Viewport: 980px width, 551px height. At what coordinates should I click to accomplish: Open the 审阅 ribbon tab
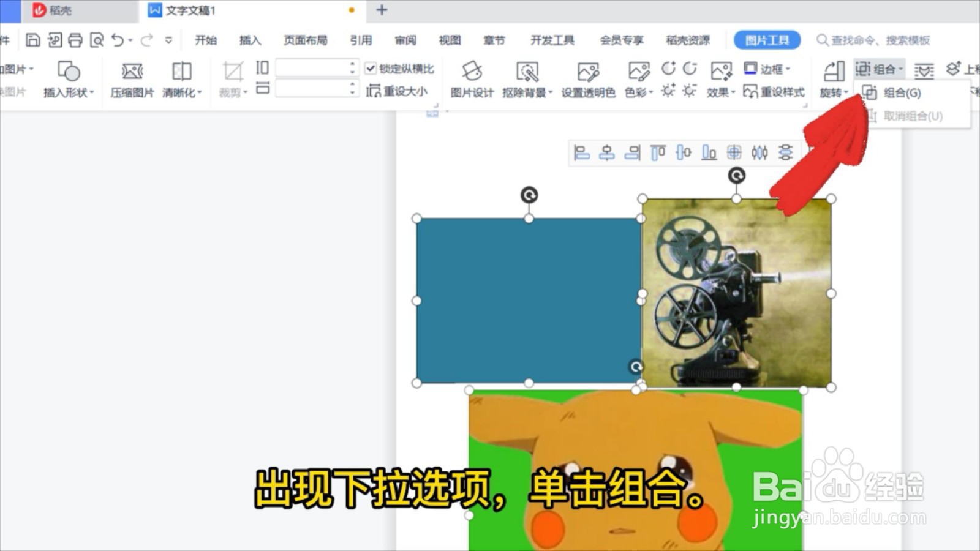pos(405,40)
